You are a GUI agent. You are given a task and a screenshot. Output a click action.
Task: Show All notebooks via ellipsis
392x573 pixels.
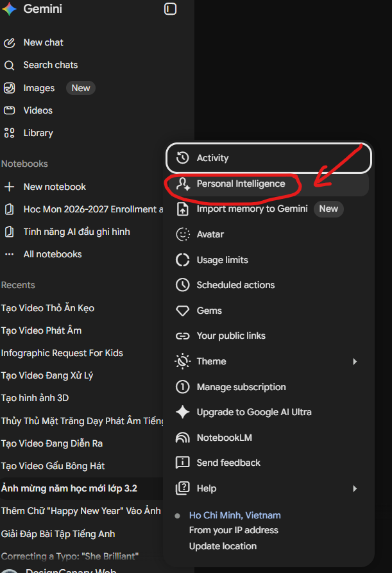9,254
